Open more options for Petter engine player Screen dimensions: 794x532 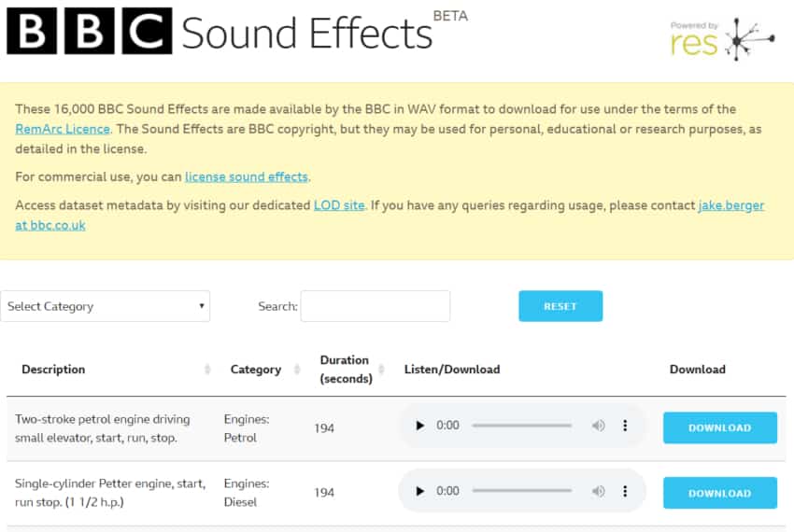pyautogui.click(x=625, y=491)
